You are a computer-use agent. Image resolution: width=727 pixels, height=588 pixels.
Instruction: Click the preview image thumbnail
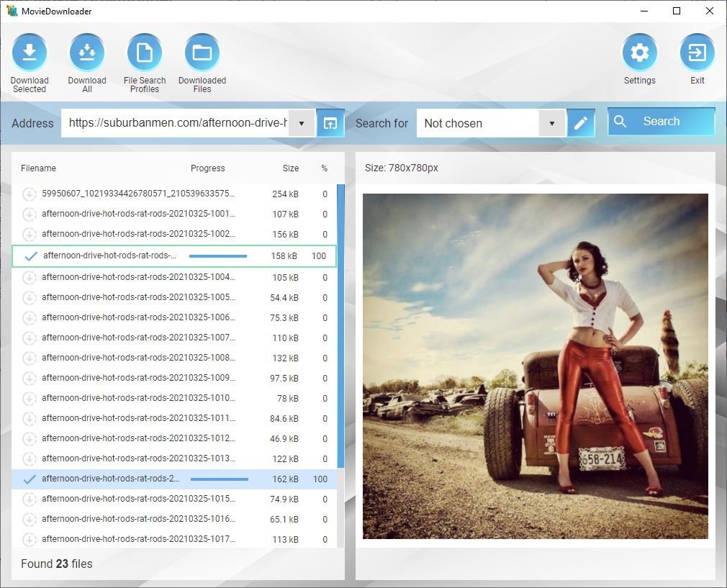pyautogui.click(x=535, y=366)
